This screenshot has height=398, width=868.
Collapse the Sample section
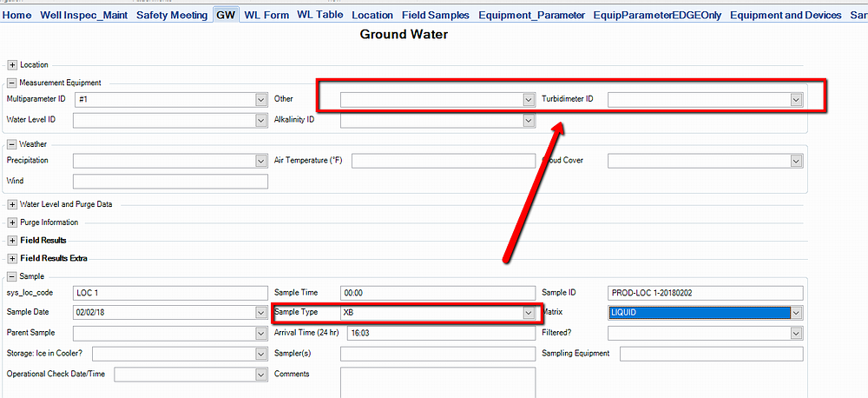[12, 276]
